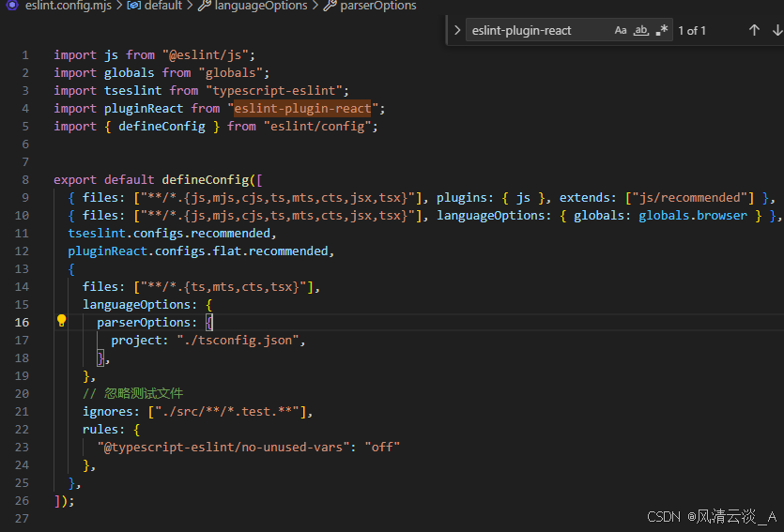Click 'rules' property on line 22
This screenshot has width=784, height=532.
(x=100, y=429)
